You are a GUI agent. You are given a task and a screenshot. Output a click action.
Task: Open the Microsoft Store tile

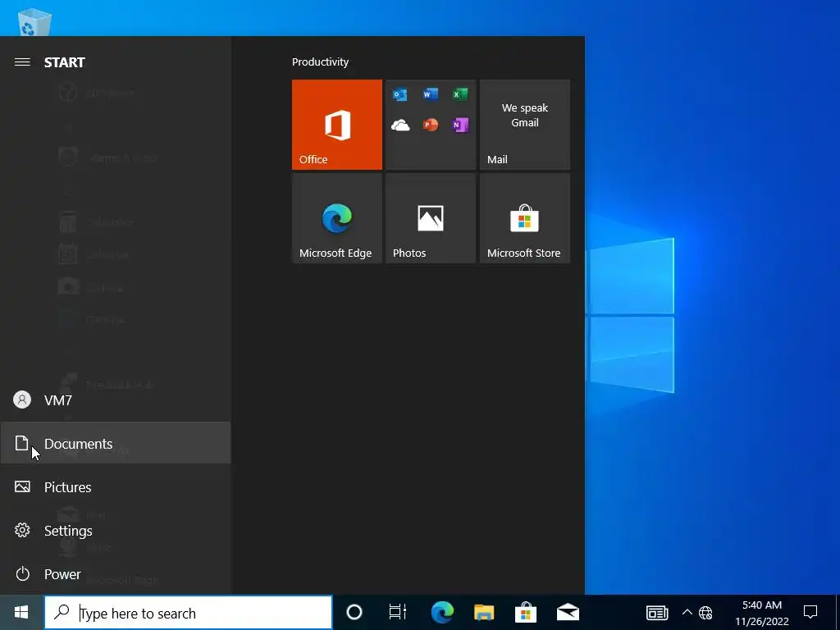coord(524,218)
